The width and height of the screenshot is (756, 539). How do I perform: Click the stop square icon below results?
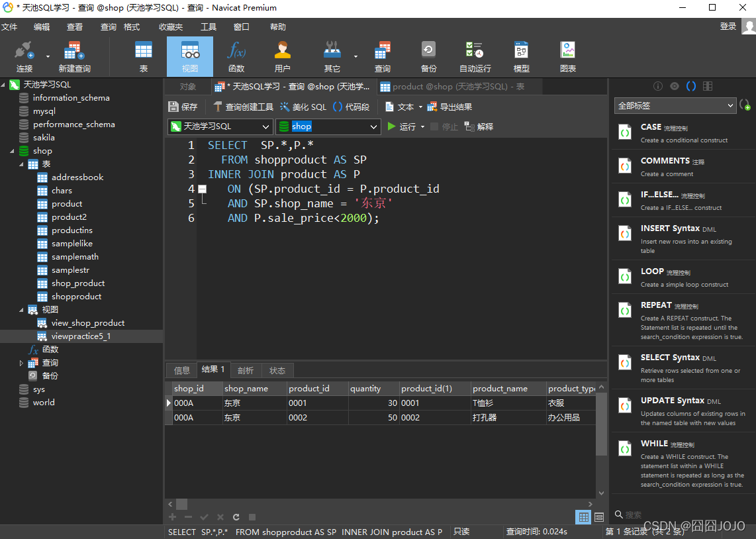coord(252,517)
